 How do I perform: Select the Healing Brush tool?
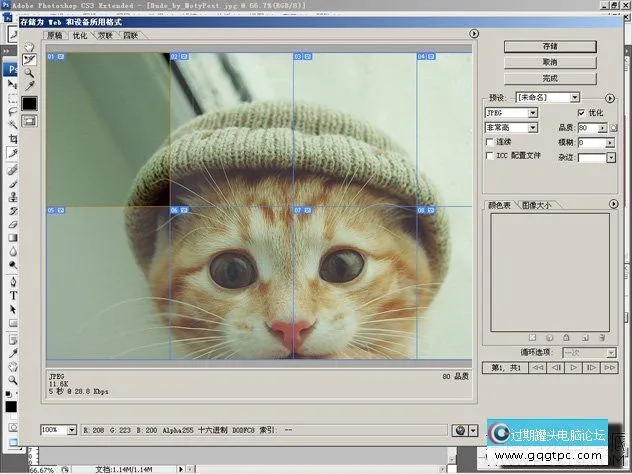coord(12,170)
